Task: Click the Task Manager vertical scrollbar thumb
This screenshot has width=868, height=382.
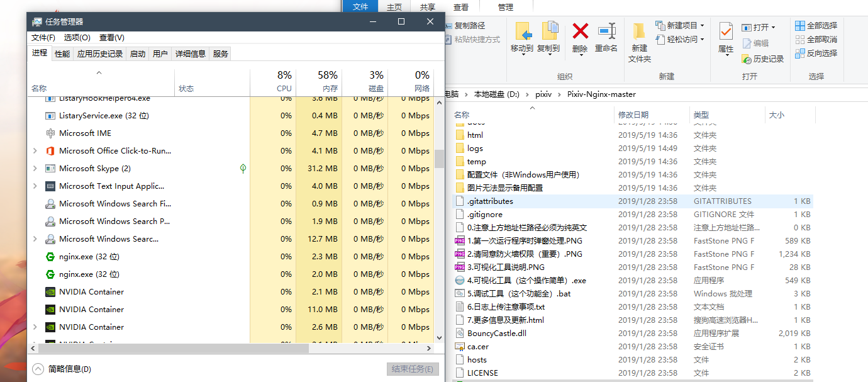Action: coord(439,158)
